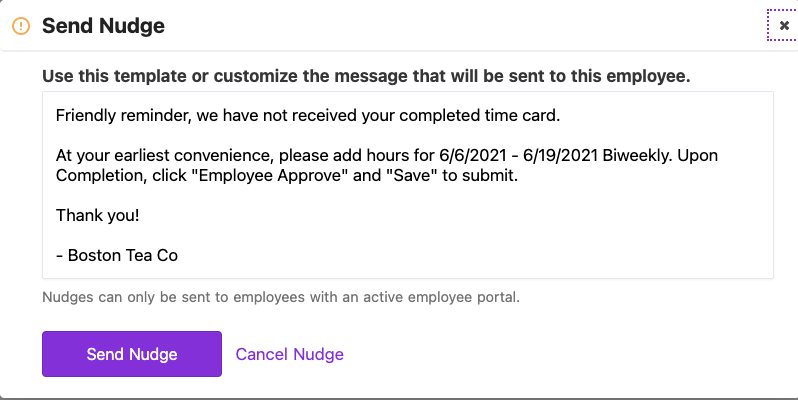The height and width of the screenshot is (400, 798).
Task: Click the orange warning icon beside the title
Action: 21,26
